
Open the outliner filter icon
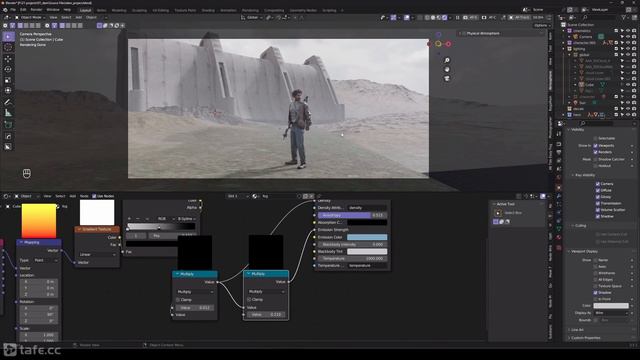624,18
